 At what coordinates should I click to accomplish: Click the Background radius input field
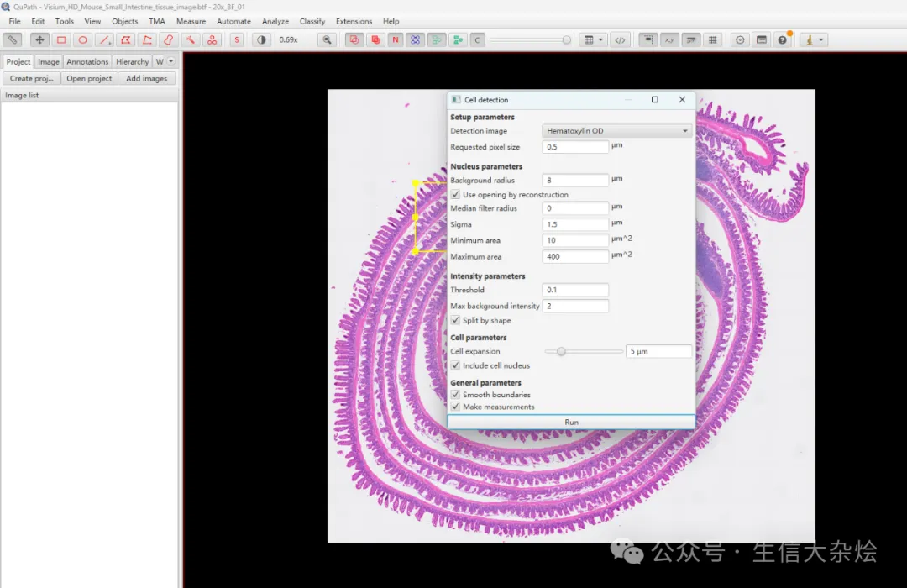[x=575, y=180]
